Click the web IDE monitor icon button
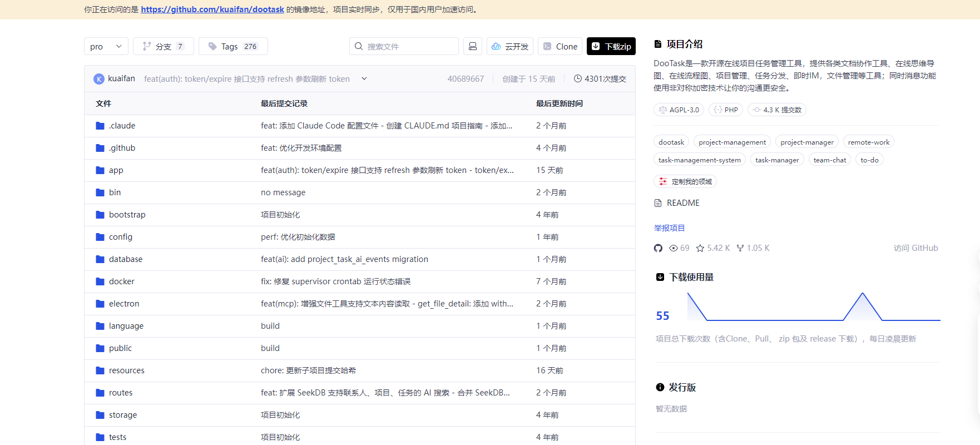Image resolution: width=980 pixels, height=445 pixels. coord(473,46)
